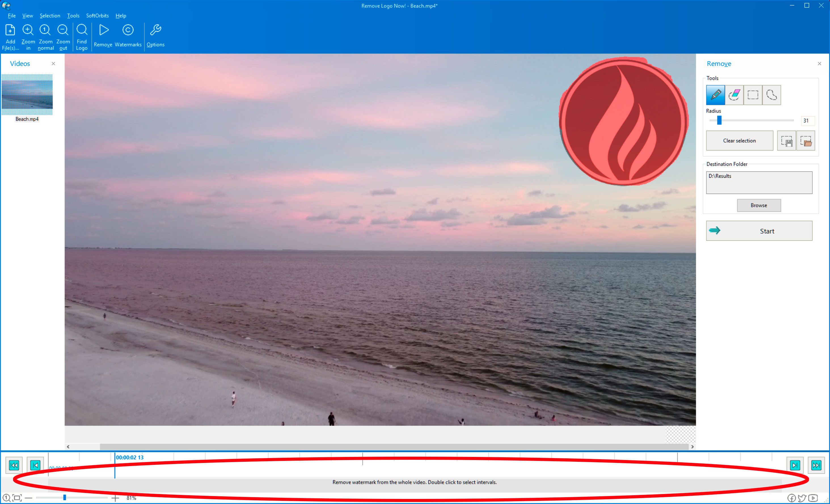Drag the Radius slider to adjust

point(719,120)
